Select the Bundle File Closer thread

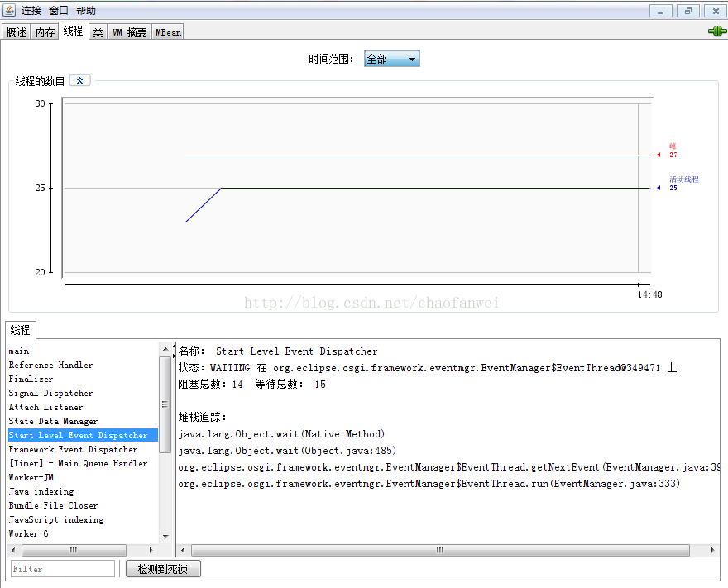point(83,505)
